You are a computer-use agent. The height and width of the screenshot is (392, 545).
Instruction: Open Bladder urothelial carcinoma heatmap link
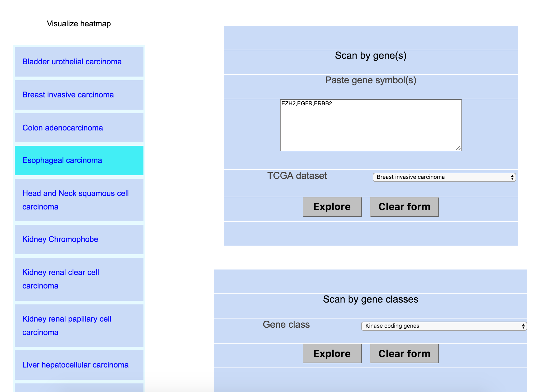pyautogui.click(x=72, y=62)
